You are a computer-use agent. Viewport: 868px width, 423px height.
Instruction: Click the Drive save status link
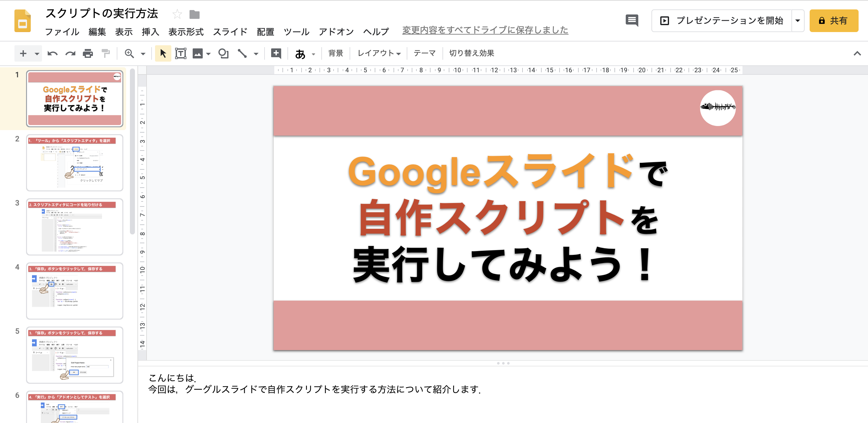click(x=484, y=30)
